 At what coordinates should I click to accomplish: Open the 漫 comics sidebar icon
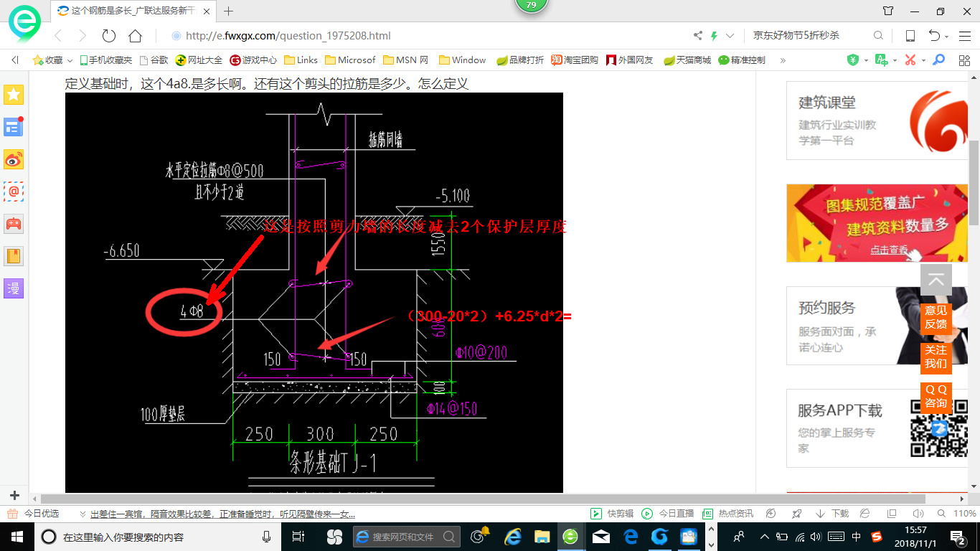14,288
